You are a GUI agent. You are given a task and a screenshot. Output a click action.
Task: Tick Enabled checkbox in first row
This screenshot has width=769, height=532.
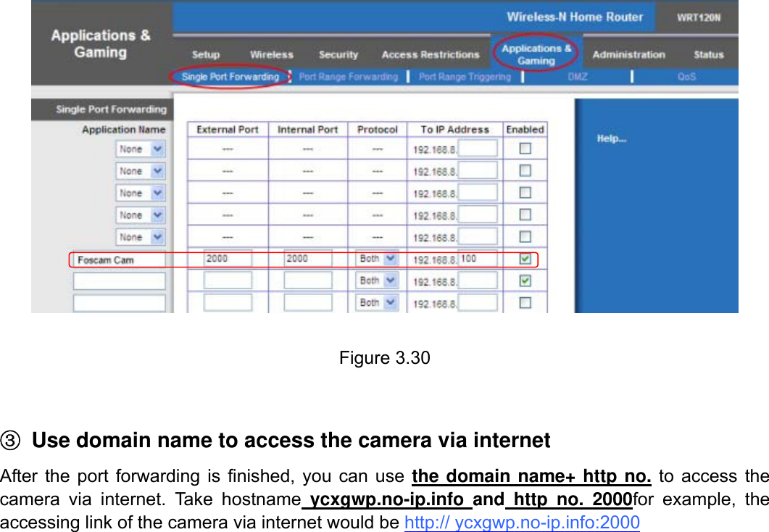(525, 148)
